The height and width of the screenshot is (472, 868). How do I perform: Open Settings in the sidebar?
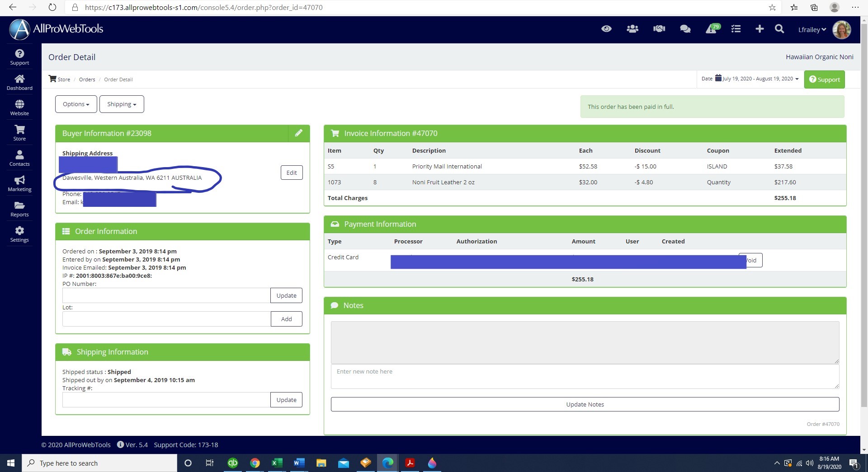pyautogui.click(x=19, y=234)
